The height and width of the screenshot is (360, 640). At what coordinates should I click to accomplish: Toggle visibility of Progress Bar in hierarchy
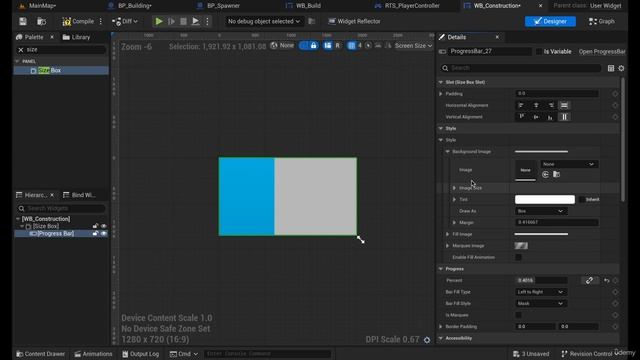[104, 233]
